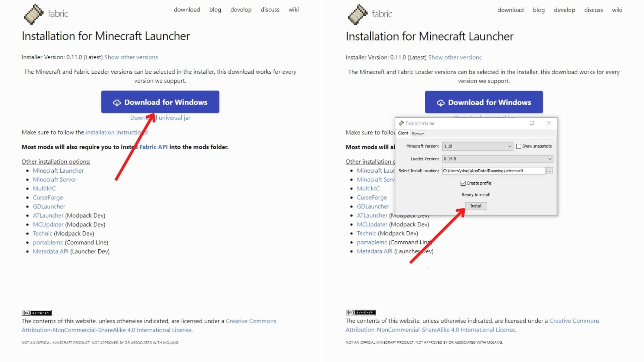This screenshot has height=362, width=644.
Task: Toggle the Show snapshots checkbox
Action: [x=519, y=146]
